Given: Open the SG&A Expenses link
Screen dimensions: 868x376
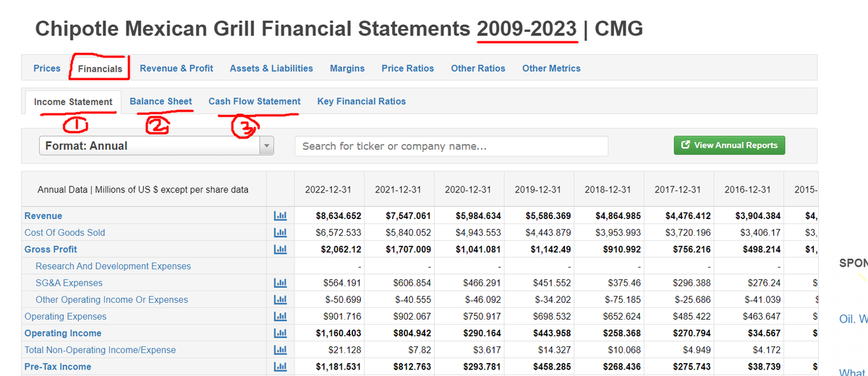Looking at the screenshot, I should tap(69, 283).
